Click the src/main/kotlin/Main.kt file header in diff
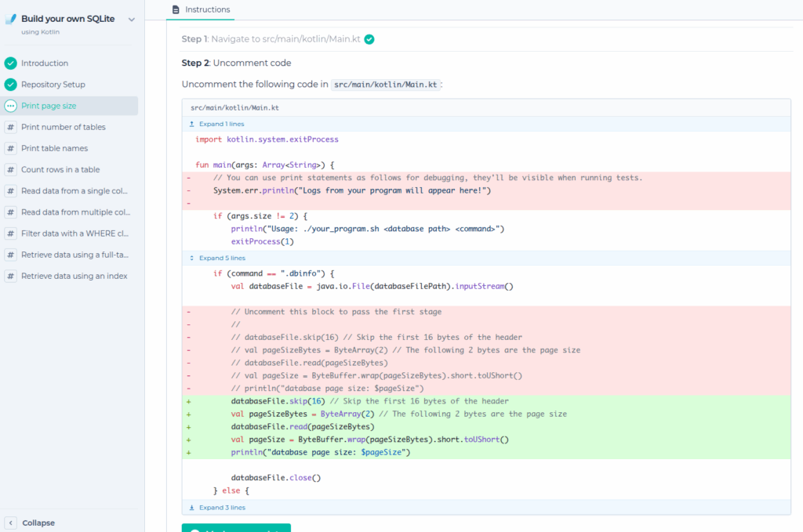Screen dimensions: 803x532 [x=234, y=108]
